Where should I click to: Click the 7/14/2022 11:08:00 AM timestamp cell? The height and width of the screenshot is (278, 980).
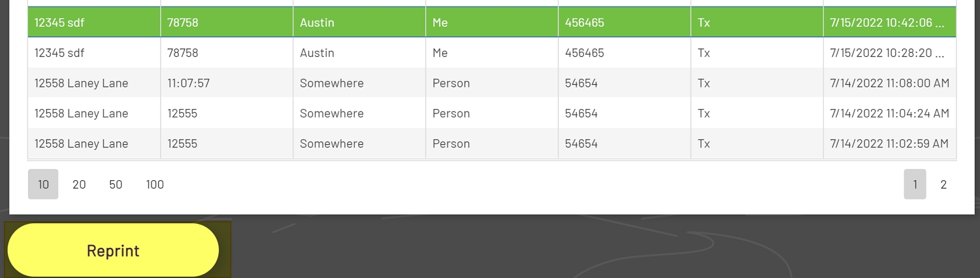coord(889,84)
